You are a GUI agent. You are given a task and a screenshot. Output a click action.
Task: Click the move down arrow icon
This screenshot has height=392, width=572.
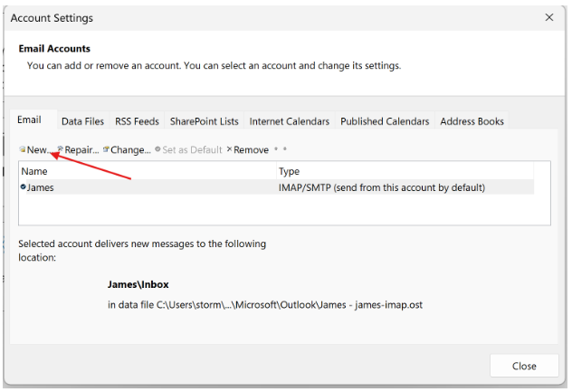pyautogui.click(x=285, y=149)
